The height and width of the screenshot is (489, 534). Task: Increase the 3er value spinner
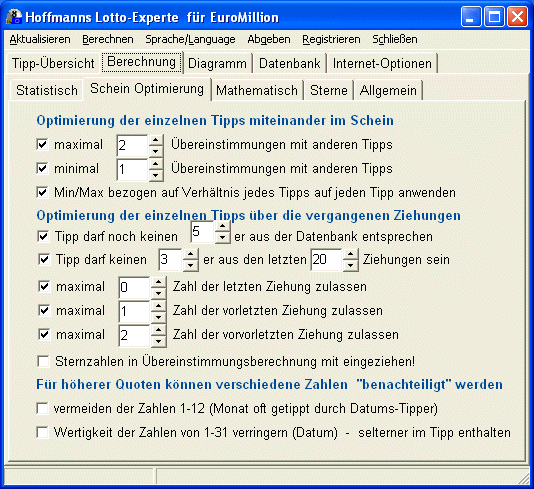191,254
